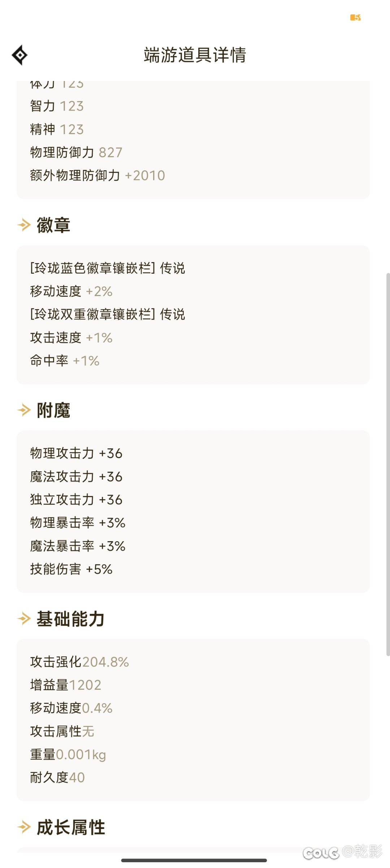Tap the home indicator bar at bottom
Image resolution: width=390 pixels, height=868 pixels.
pyautogui.click(x=194, y=860)
